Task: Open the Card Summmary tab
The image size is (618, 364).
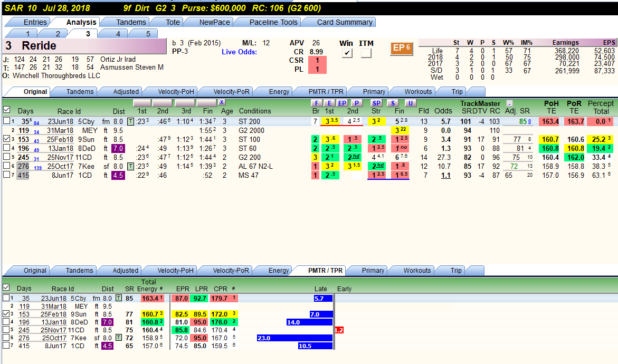Action: (345, 23)
